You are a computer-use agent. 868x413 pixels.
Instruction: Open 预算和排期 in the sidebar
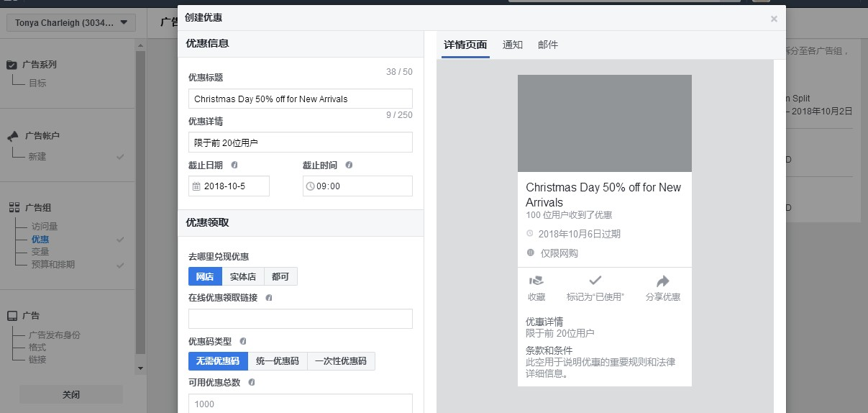(53, 265)
